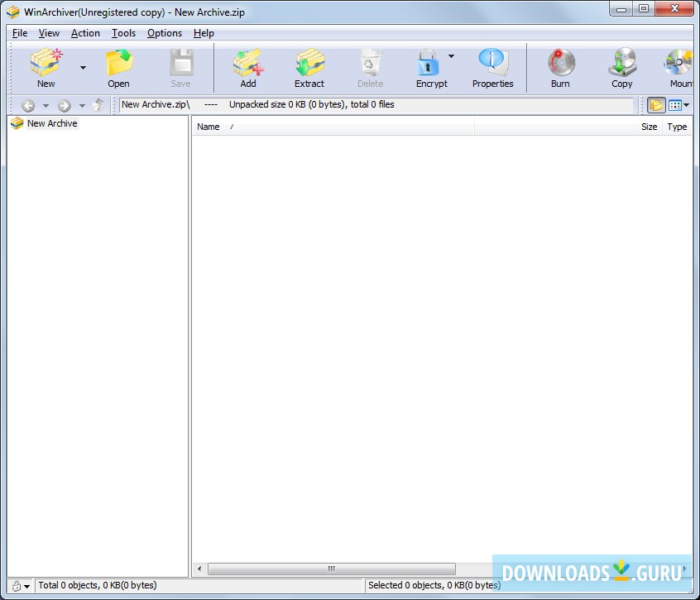Click 'Total 0 objects' status text
This screenshot has width=700, height=600.
[x=98, y=585]
